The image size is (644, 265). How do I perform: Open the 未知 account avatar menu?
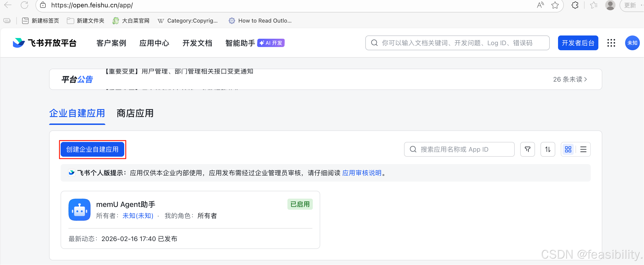tap(632, 43)
